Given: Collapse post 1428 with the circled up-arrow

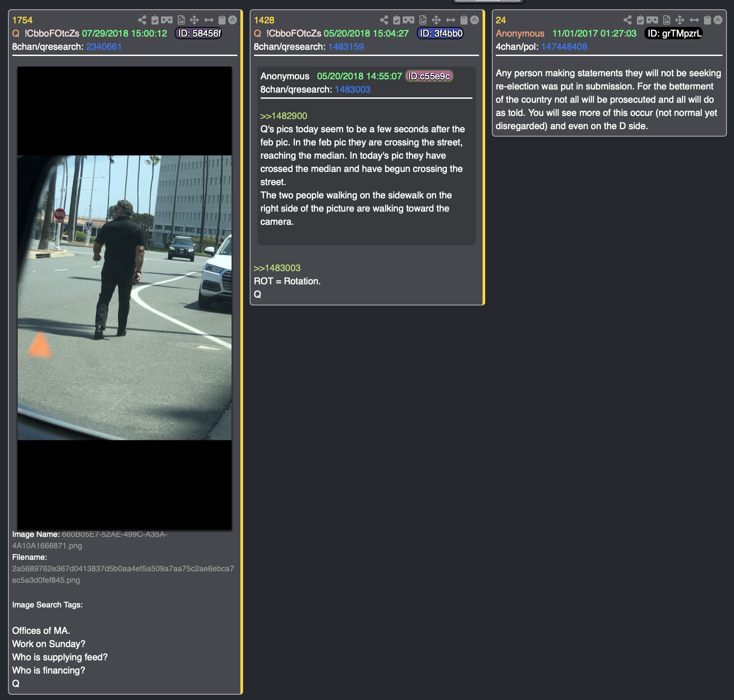Looking at the screenshot, I should pyautogui.click(x=475, y=20).
